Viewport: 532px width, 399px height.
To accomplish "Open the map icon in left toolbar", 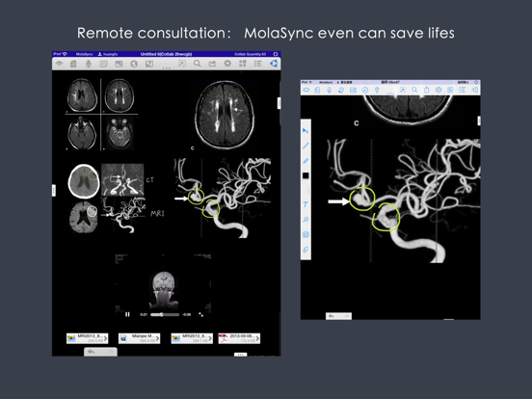I will (x=149, y=64).
